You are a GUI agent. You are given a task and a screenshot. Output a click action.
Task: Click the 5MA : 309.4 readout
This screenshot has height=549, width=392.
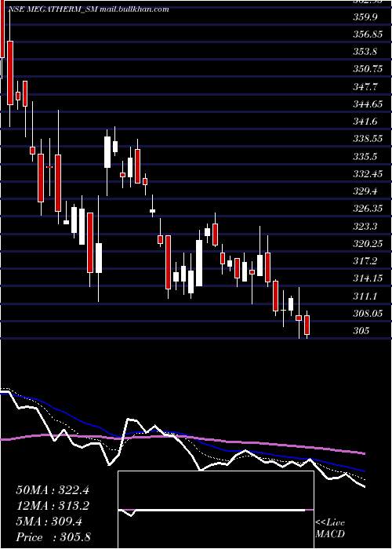(49, 522)
